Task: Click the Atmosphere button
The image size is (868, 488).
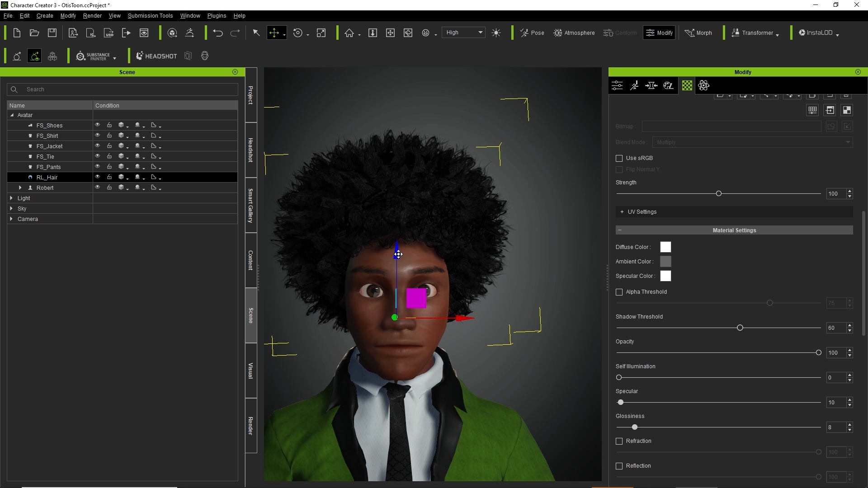Action: 574,33
